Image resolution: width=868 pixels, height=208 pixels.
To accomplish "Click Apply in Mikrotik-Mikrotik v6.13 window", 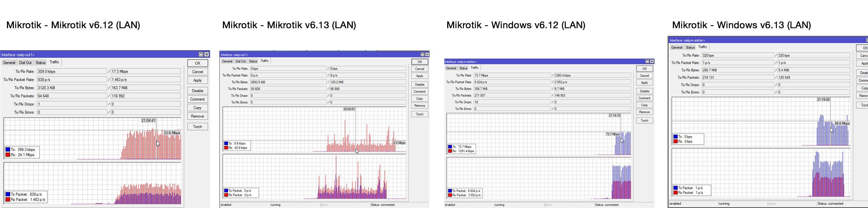I will click(x=420, y=76).
